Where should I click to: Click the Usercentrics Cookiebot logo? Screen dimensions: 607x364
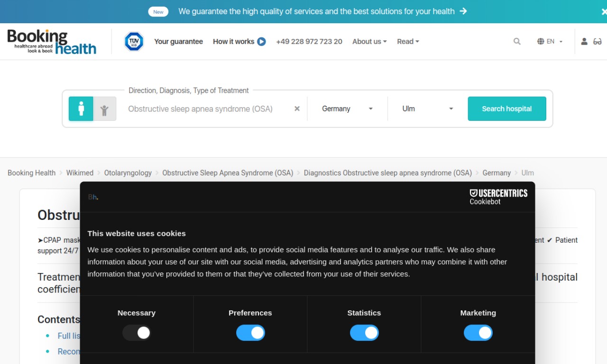(498, 197)
